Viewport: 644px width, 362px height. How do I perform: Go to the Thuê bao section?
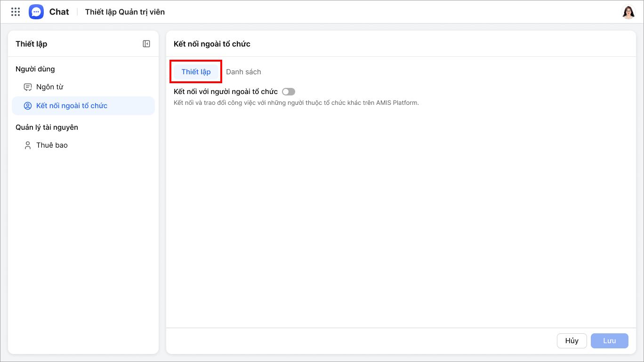pos(52,145)
